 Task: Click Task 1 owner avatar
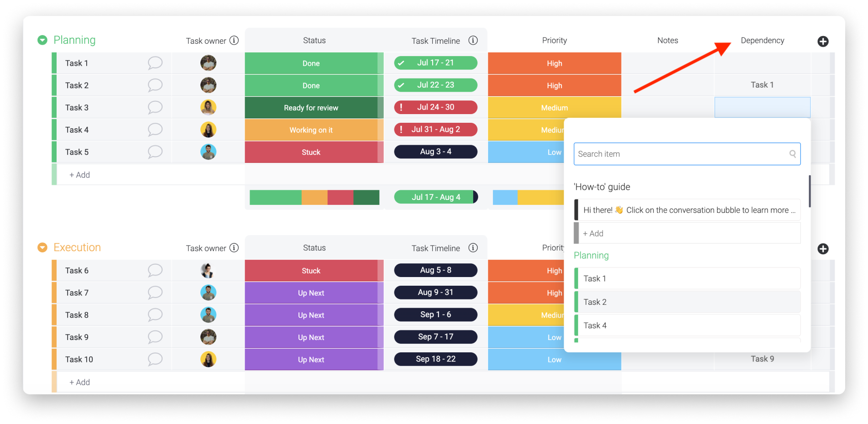coord(209,63)
